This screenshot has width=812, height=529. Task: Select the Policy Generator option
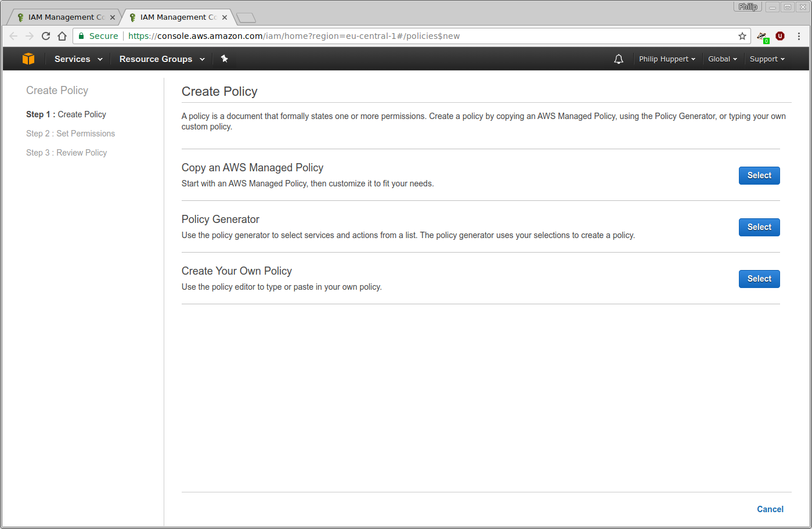[759, 227]
